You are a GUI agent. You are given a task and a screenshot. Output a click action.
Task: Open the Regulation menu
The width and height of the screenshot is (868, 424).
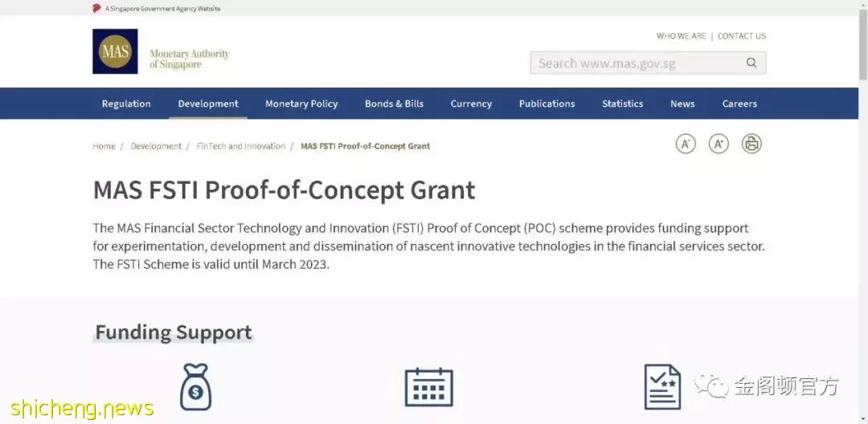(x=126, y=104)
